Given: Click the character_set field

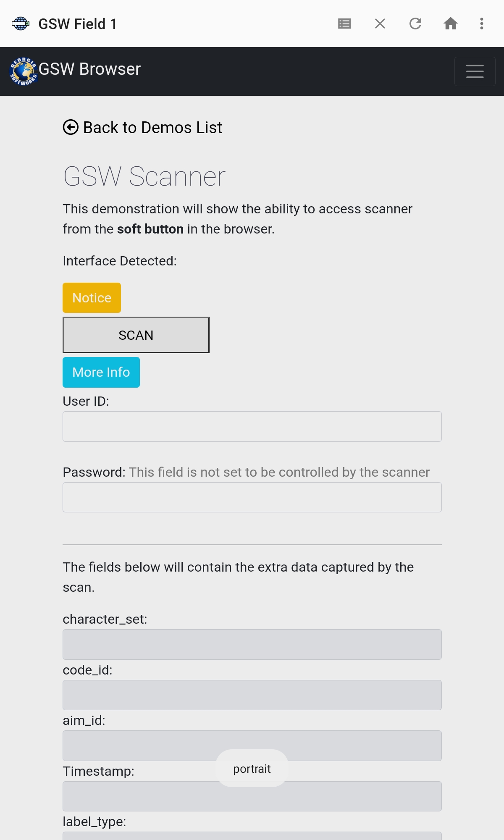Looking at the screenshot, I should [252, 644].
